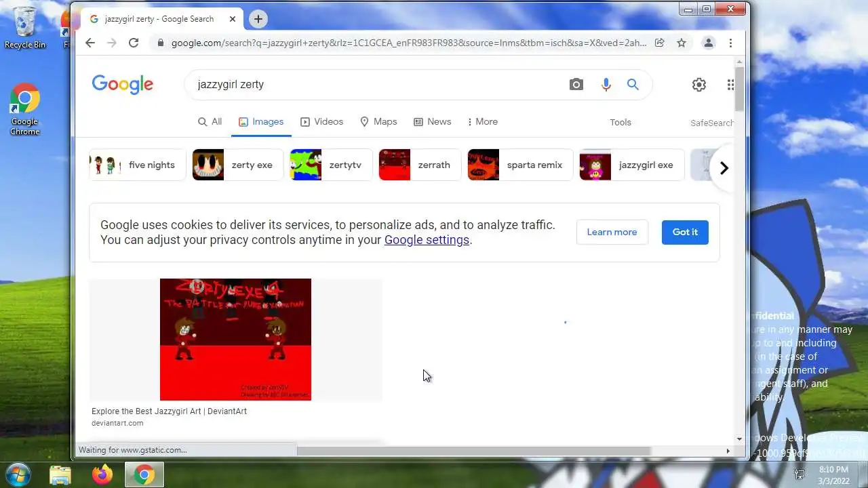Search by image using the camera icon
This screenshot has height=488, width=868.
(x=576, y=85)
